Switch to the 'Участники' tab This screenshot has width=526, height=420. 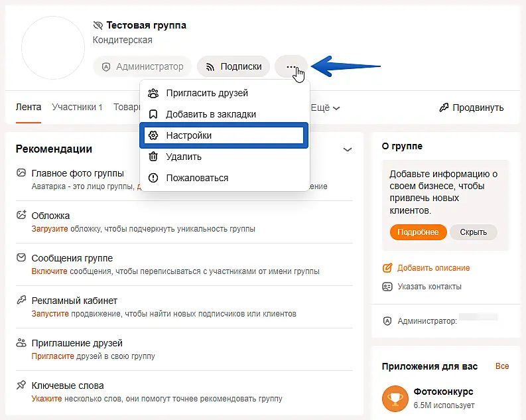(77, 107)
